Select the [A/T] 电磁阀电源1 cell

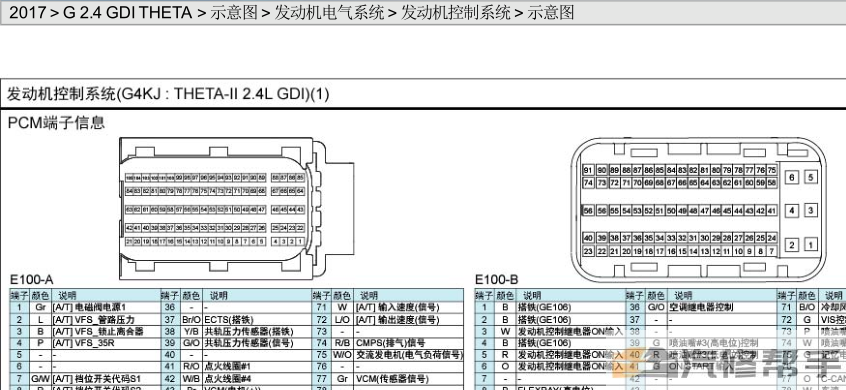106,307
